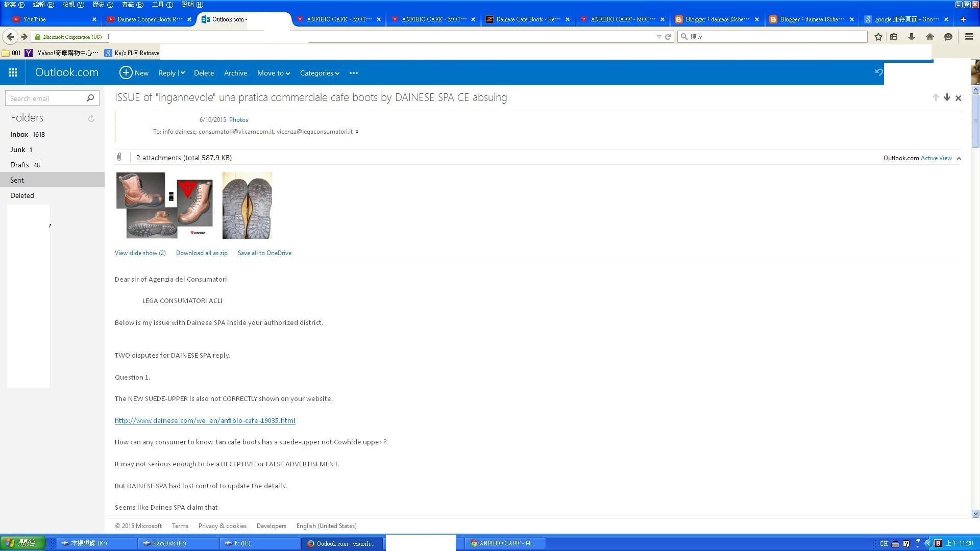Click the Archive button
980x551 pixels.
click(x=235, y=73)
